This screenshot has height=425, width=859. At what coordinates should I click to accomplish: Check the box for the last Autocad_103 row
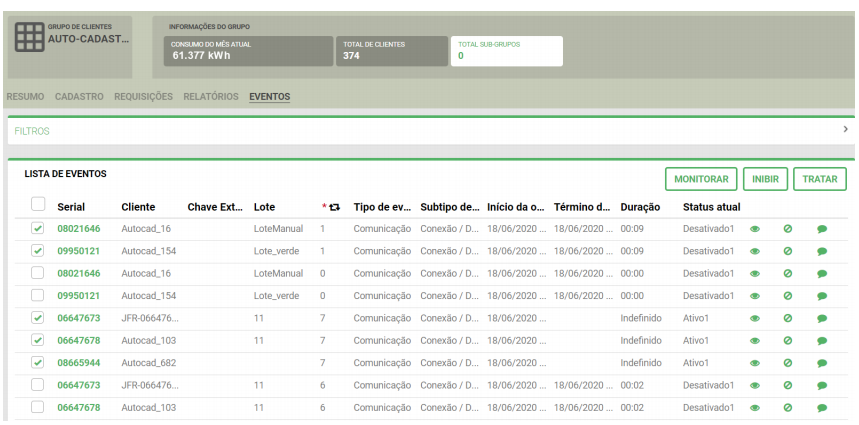[x=38, y=407]
